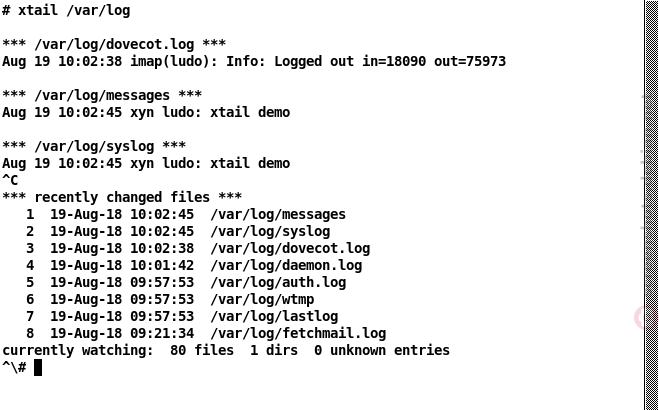Click the '/var/log/messages' section header
Screen dimensions: 659x410
pyautogui.click(x=102, y=95)
